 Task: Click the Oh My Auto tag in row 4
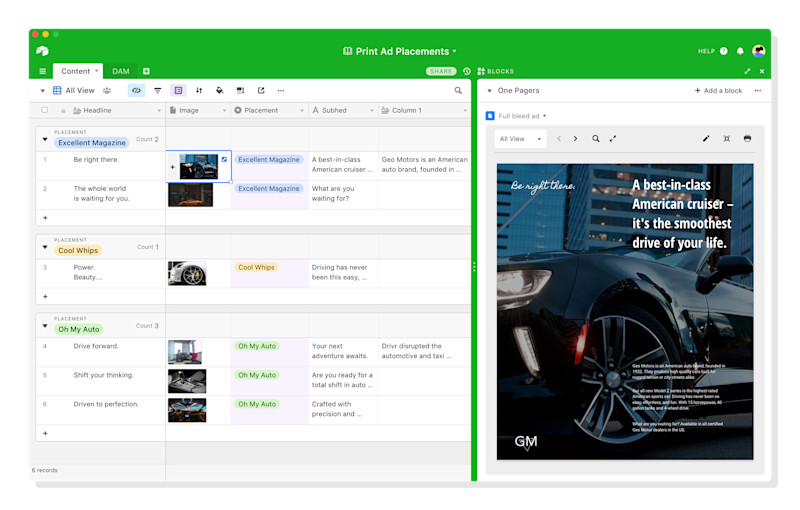tap(257, 346)
